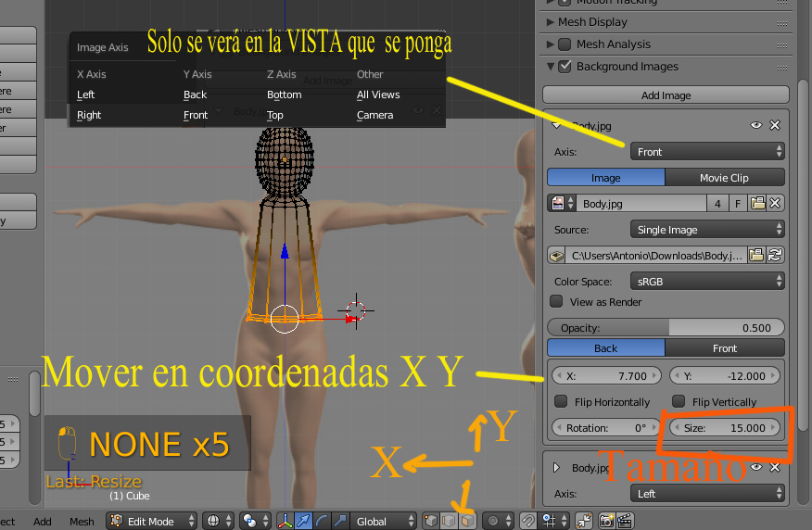812x530 pixels.
Task: Click the OpenGL render animation clapper icon
Action: (x=625, y=521)
